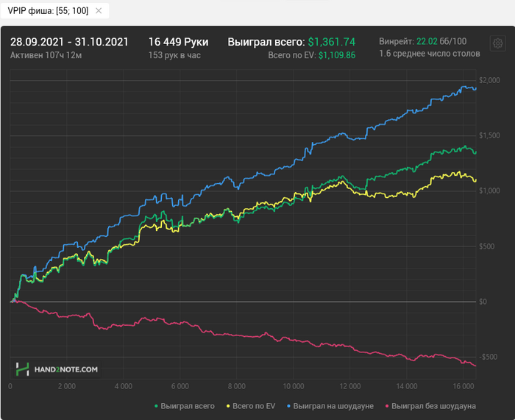Click the $0 y-axis label
Image resolution: width=515 pixels, height=420 pixels.
(x=483, y=302)
